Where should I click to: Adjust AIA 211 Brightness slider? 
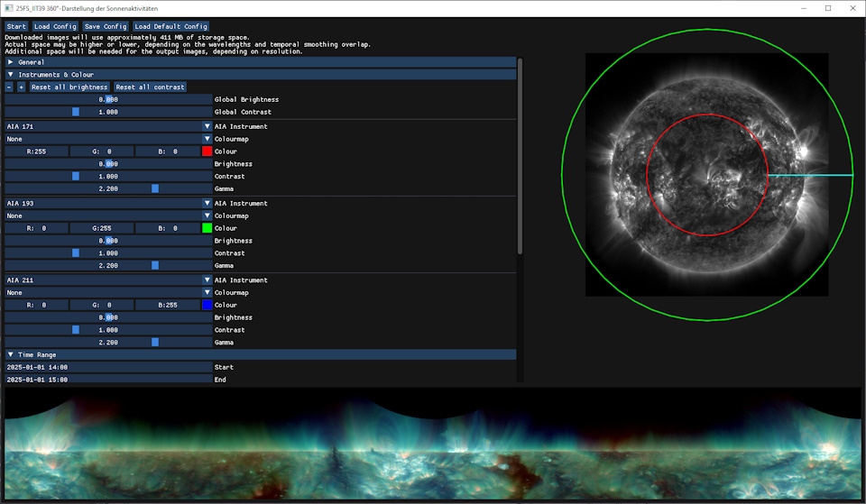click(x=109, y=317)
